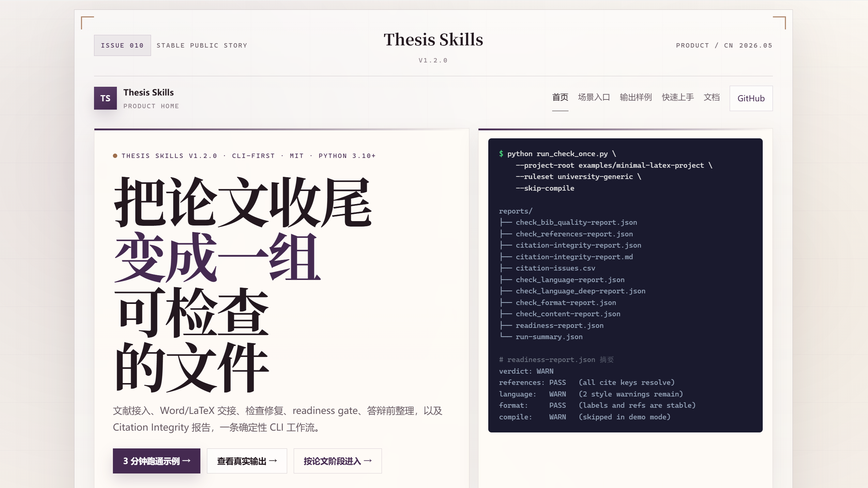868x488 pixels.
Task: Select citation-integrity-report.json line
Action: (x=578, y=245)
